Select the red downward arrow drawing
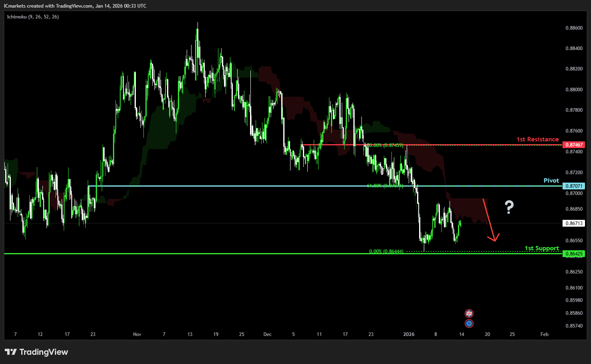Screen dimensions: 591x364 [x=490, y=220]
